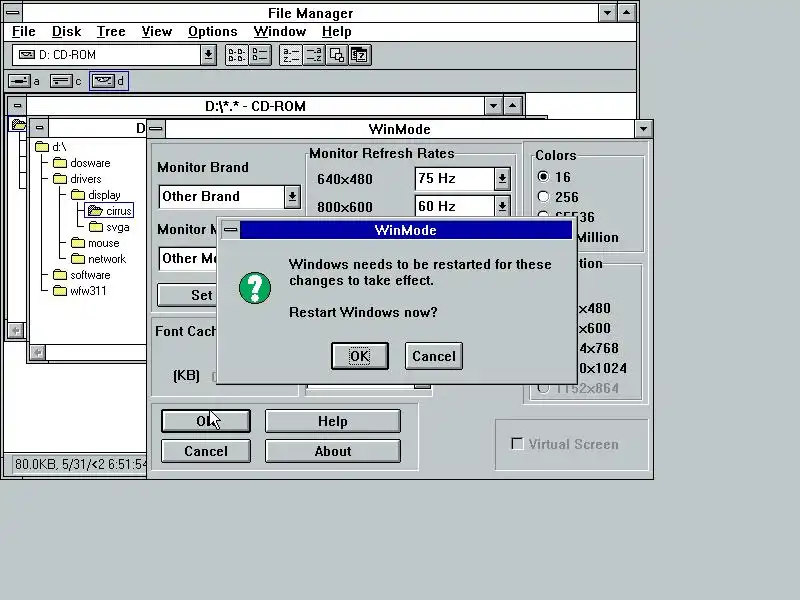Open the File Manager control menu box
800x600 pixels.
[13, 12]
